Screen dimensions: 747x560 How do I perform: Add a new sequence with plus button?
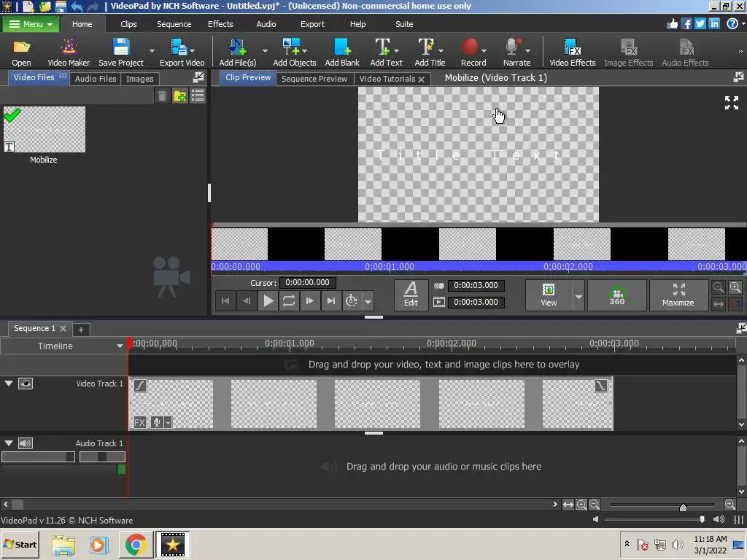click(81, 330)
